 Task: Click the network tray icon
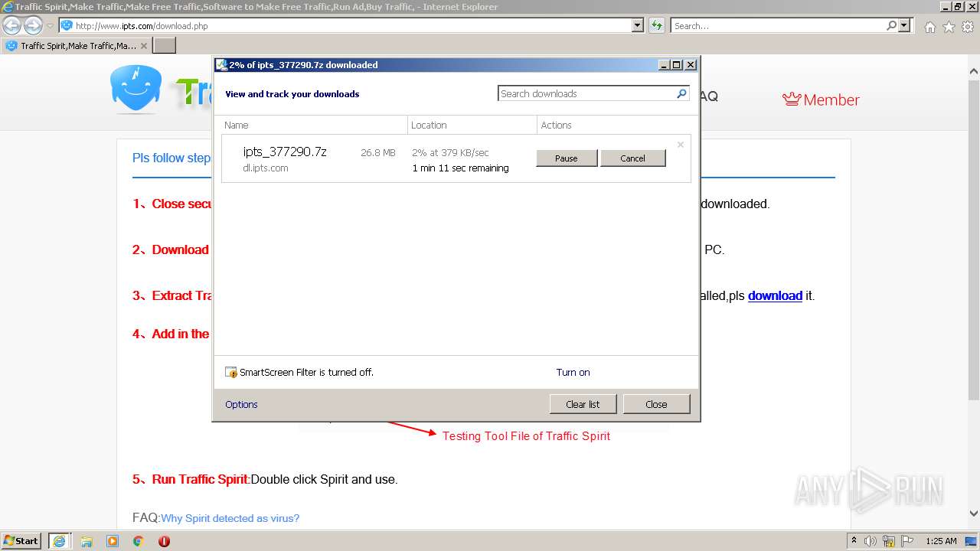[889, 541]
